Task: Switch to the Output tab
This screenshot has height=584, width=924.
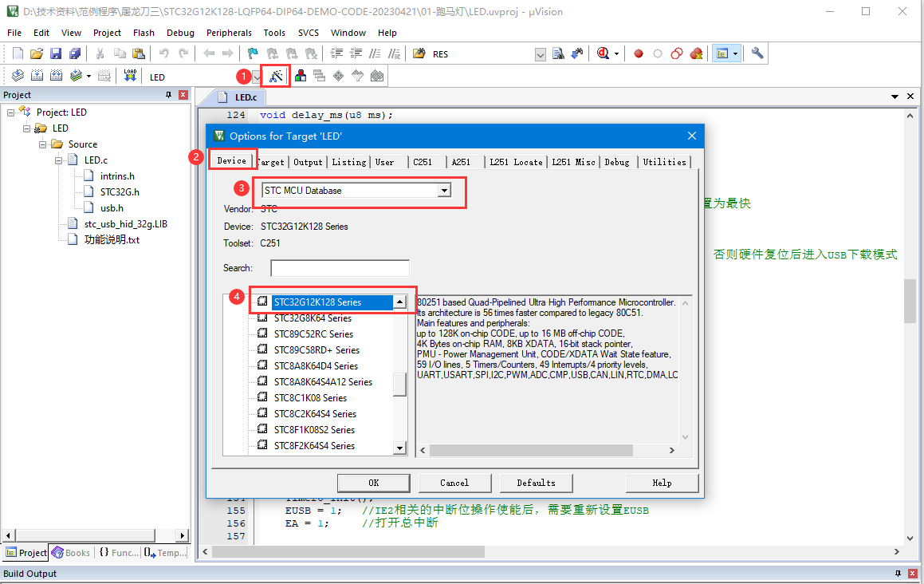Action: click(308, 162)
